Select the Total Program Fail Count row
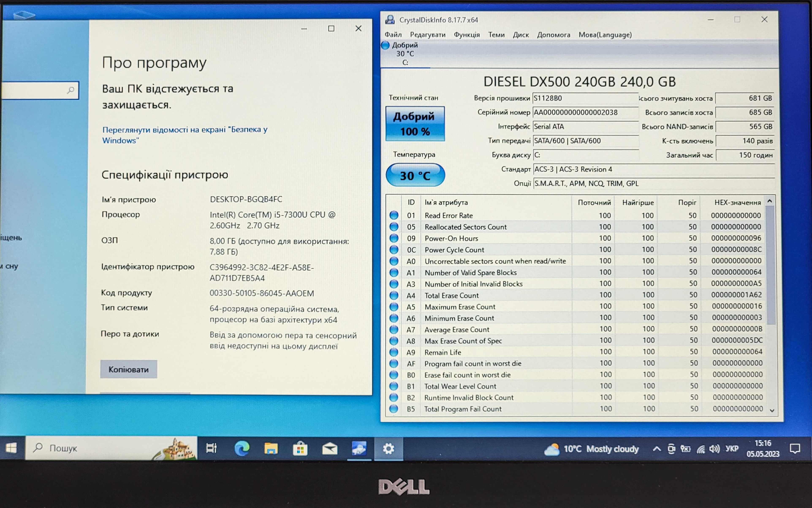Screen dimensions: 812x508 click(577, 408)
